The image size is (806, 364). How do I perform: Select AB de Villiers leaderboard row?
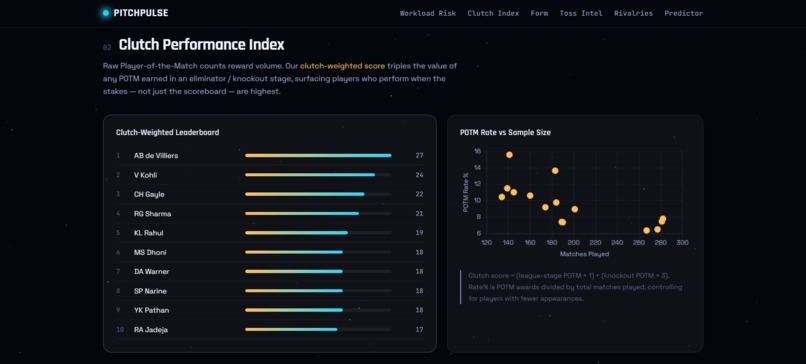(269, 155)
